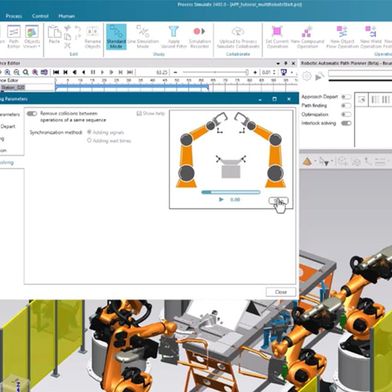Image resolution: width=392 pixels, height=392 pixels.
Task: Click the zoom to fit magnifier icon
Action: click(26, 72)
